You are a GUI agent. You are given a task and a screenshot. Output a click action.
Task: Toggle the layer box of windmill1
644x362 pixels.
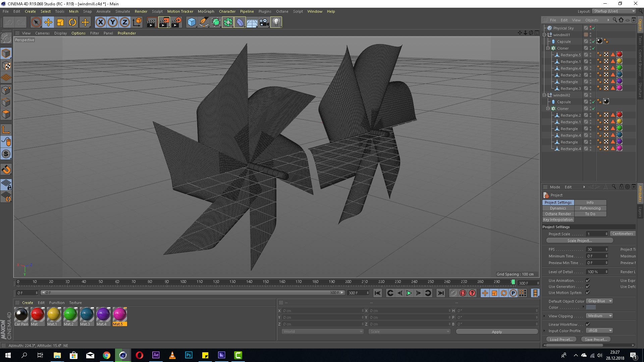point(586,35)
